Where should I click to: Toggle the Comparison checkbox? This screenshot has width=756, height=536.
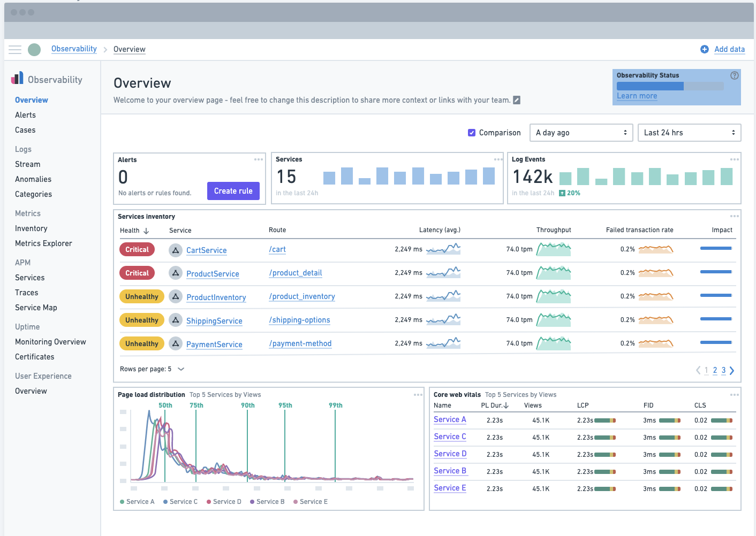(x=472, y=133)
